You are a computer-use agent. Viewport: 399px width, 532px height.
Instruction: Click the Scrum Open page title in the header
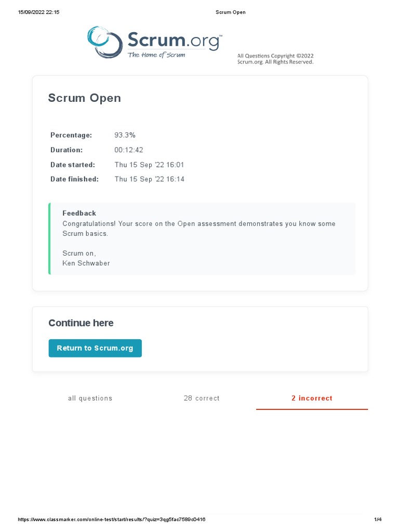(230, 12)
